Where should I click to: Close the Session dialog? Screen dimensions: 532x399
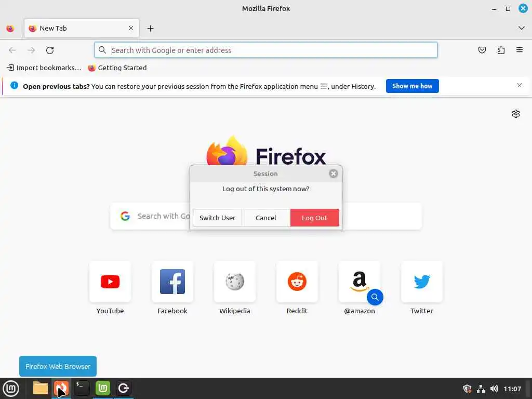(x=333, y=174)
